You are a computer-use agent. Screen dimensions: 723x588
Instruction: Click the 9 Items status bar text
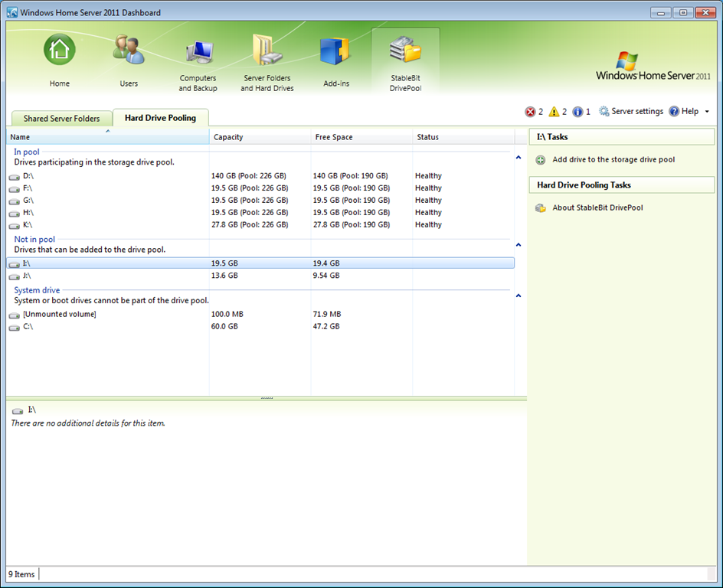(x=21, y=574)
